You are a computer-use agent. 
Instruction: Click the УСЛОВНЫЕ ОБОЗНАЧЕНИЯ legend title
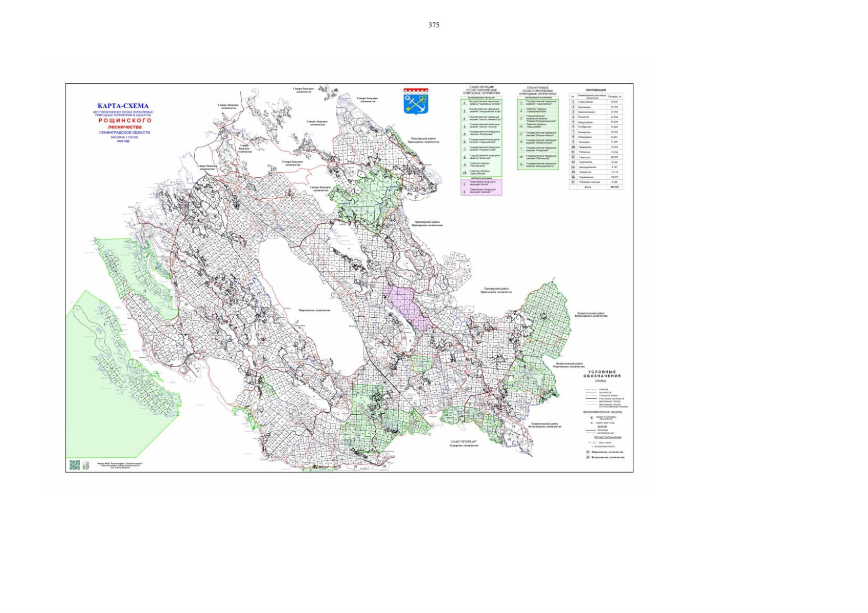tap(602, 374)
